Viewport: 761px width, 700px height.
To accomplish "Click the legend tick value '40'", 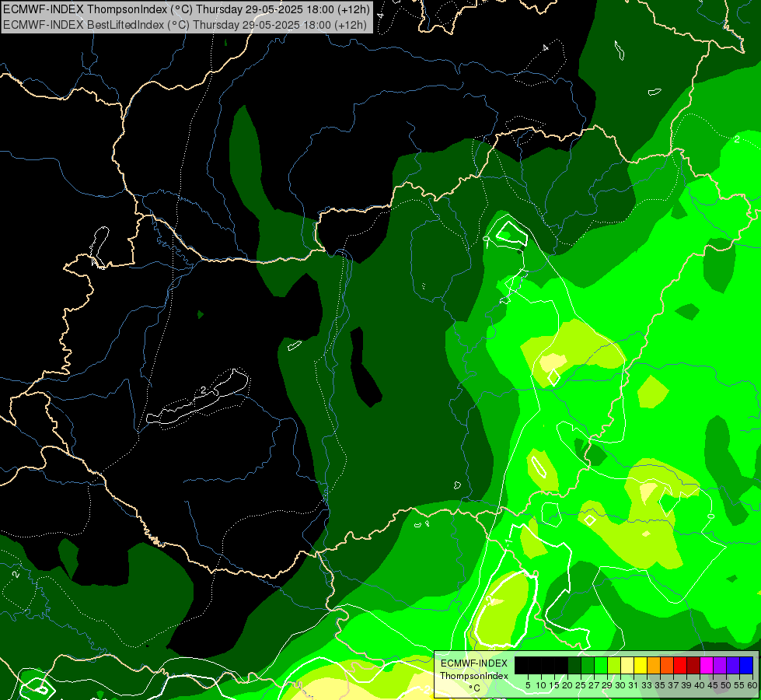I will 700,685.
